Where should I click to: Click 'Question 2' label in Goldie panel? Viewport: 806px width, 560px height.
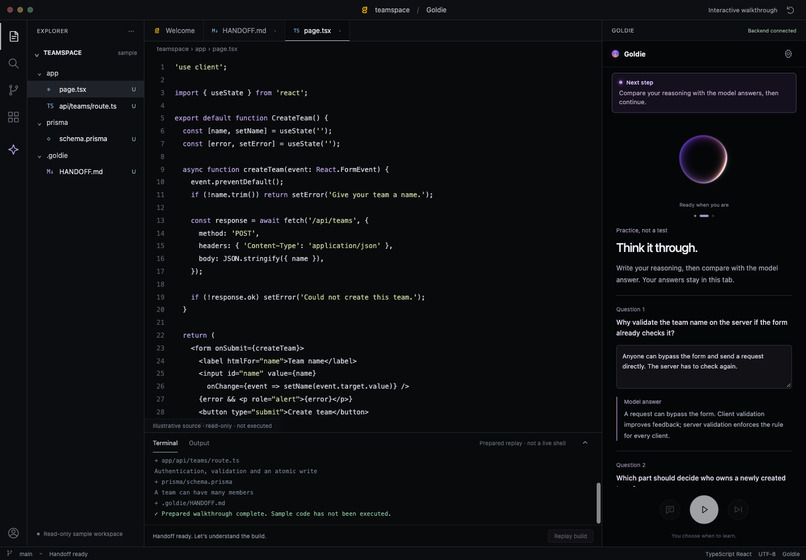click(630, 465)
